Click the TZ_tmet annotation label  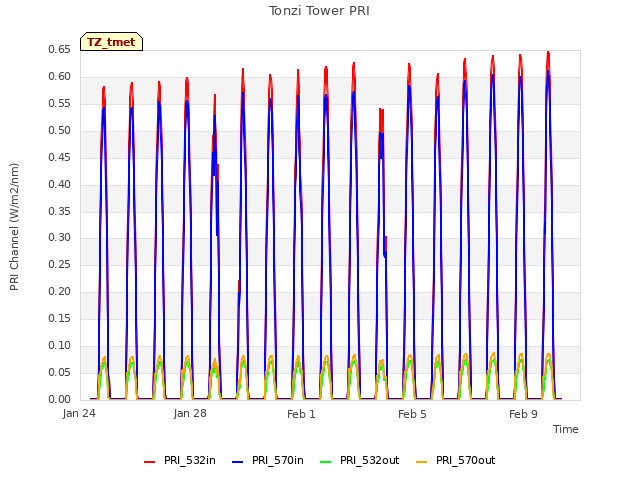tap(111, 42)
